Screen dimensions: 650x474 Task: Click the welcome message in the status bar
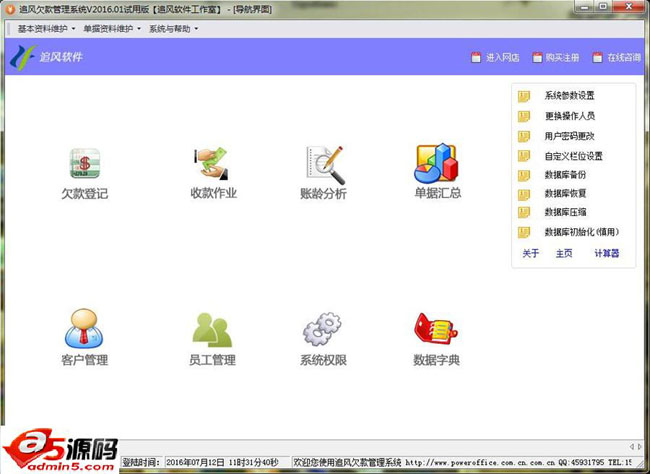pos(462,462)
